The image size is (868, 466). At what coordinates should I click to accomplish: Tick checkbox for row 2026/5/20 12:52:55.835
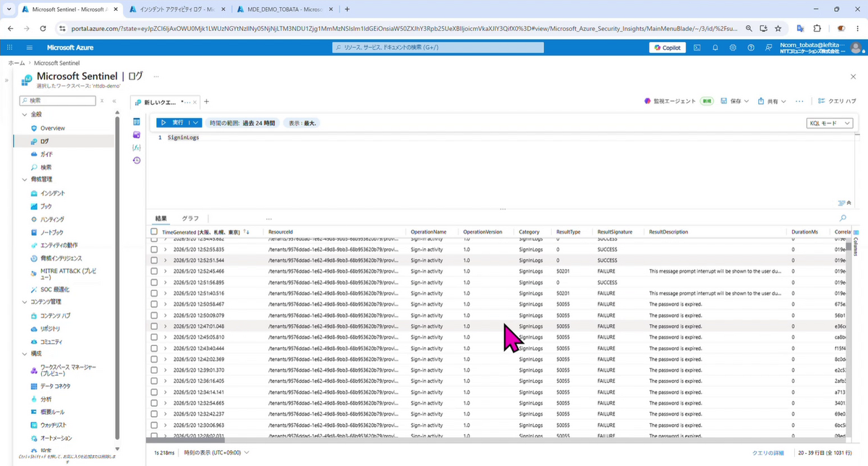click(154, 249)
